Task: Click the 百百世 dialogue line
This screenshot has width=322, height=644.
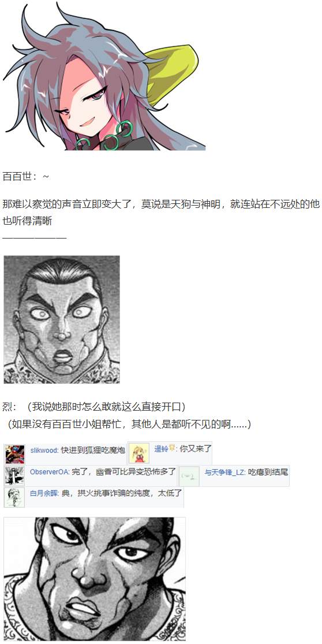Action: coord(26,177)
